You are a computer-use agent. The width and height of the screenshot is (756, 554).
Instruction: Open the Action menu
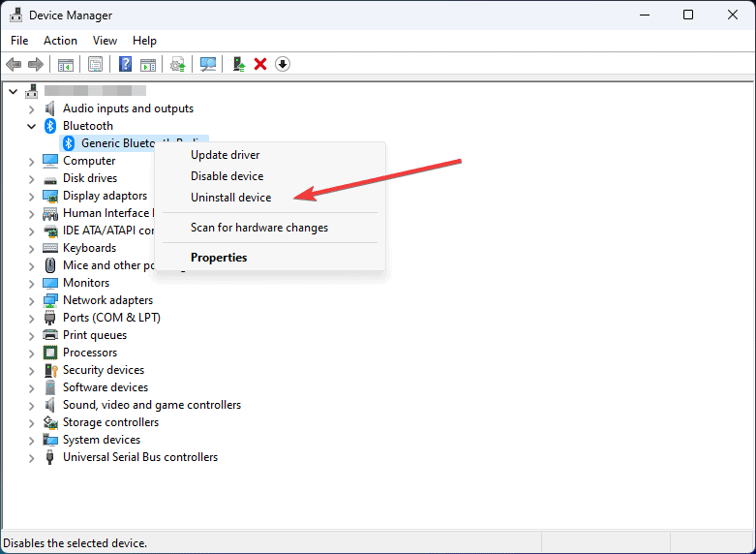coord(60,41)
